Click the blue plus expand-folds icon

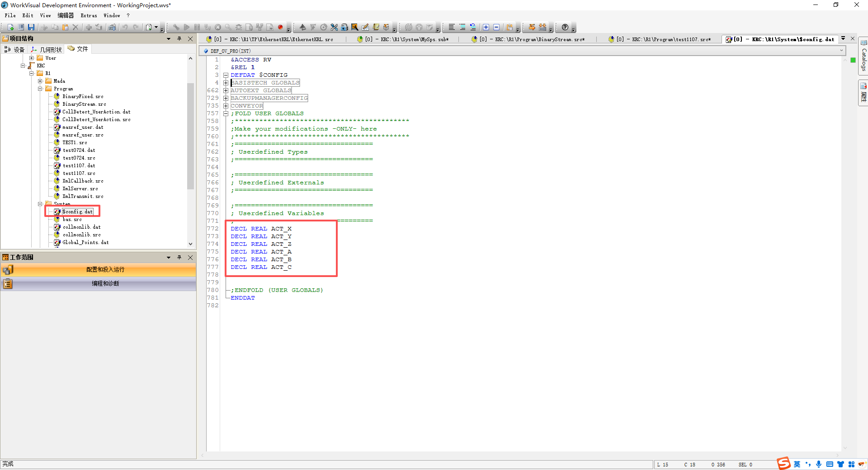[x=486, y=28]
